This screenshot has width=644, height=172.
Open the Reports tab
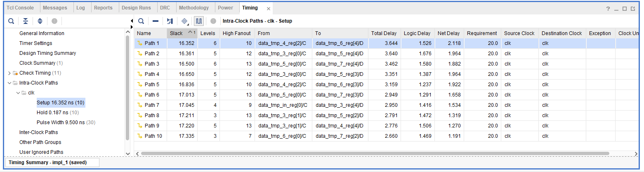pyautogui.click(x=103, y=8)
